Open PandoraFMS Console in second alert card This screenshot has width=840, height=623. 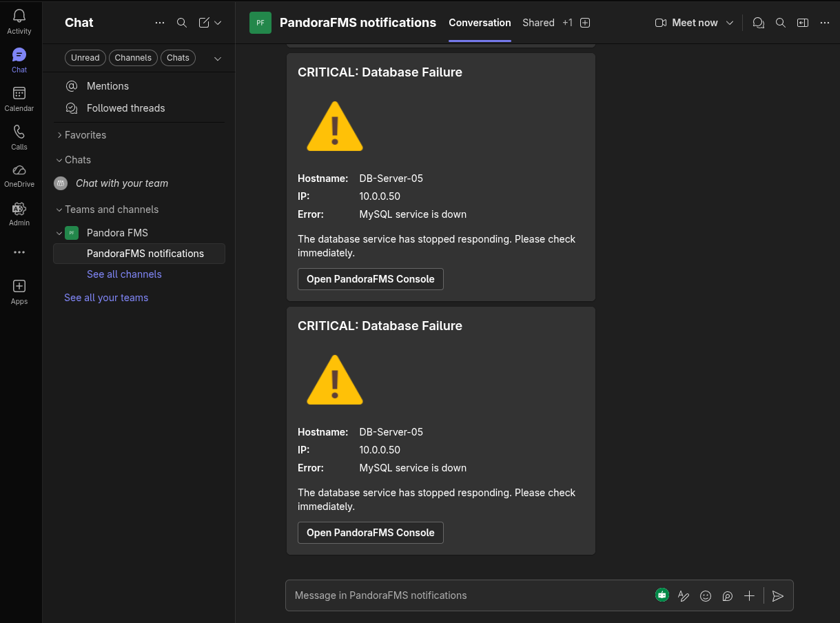[x=371, y=533]
